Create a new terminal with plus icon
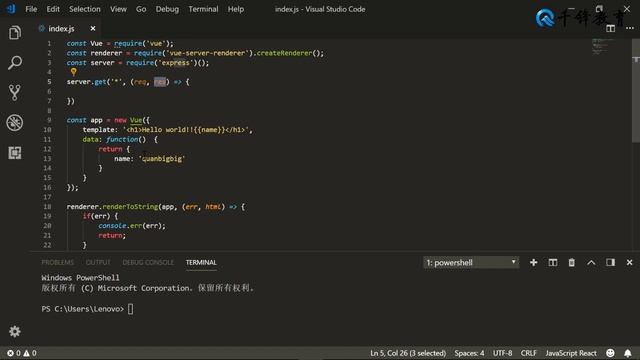 pos(533,262)
